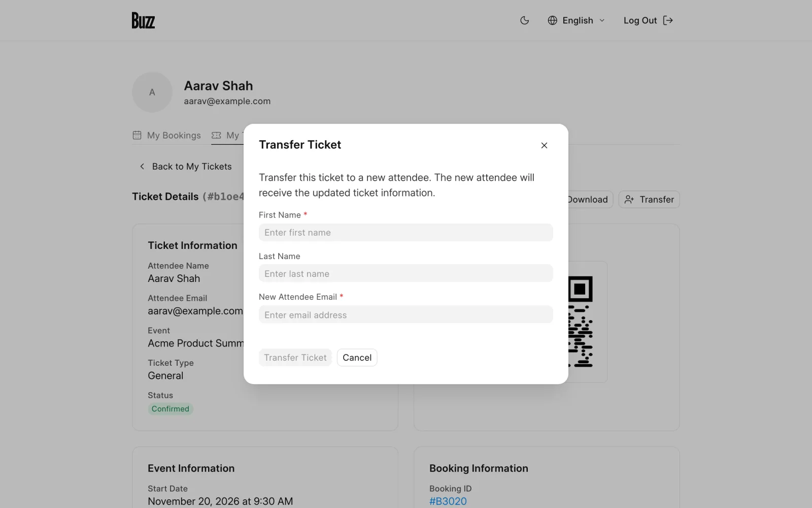The width and height of the screenshot is (812, 508).
Task: Click the Aarav Shah profile heading
Action: (x=218, y=86)
